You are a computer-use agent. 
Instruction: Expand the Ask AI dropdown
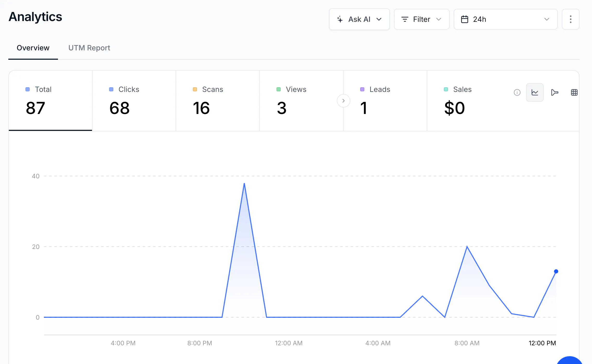click(359, 19)
